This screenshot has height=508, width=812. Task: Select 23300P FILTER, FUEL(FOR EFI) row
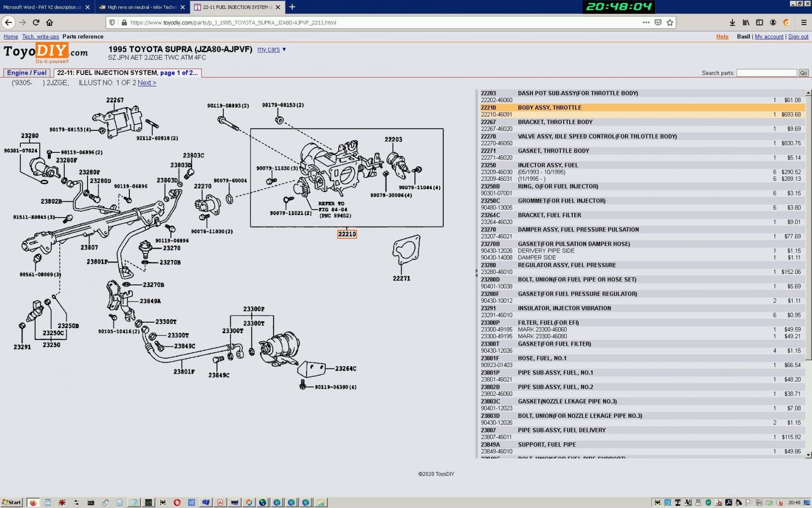click(x=641, y=323)
